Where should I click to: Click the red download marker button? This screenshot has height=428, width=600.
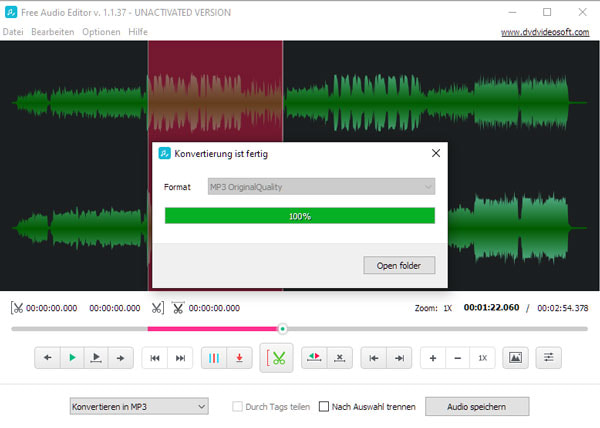(239, 357)
